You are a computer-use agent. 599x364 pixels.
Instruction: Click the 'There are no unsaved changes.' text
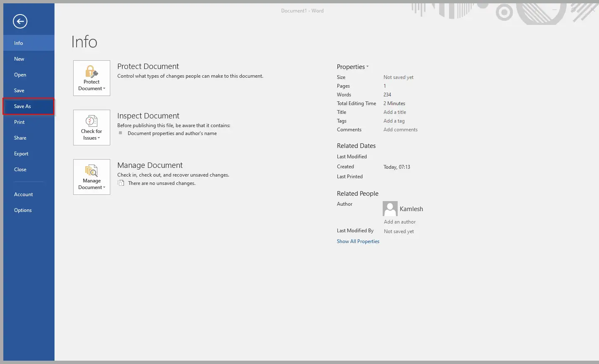pos(162,183)
